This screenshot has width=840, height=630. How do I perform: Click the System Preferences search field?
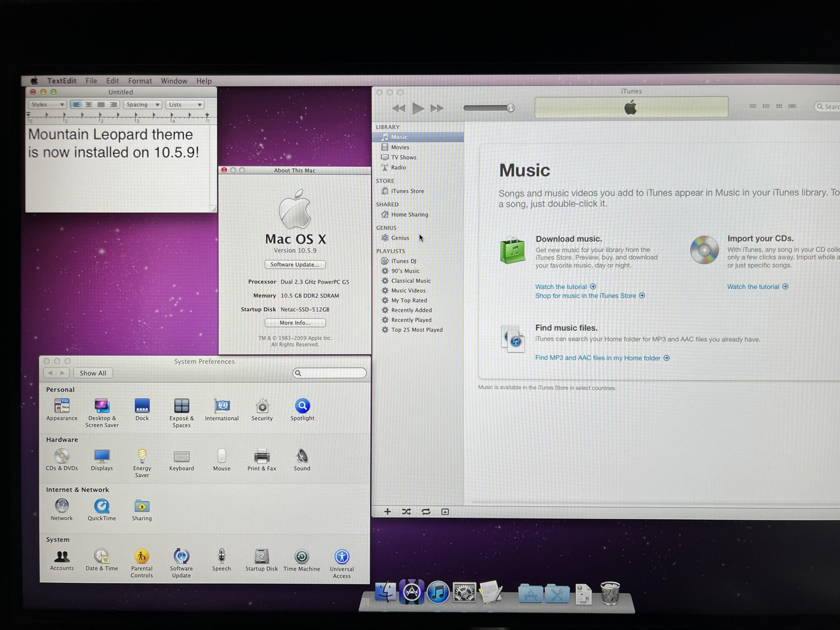point(330,373)
